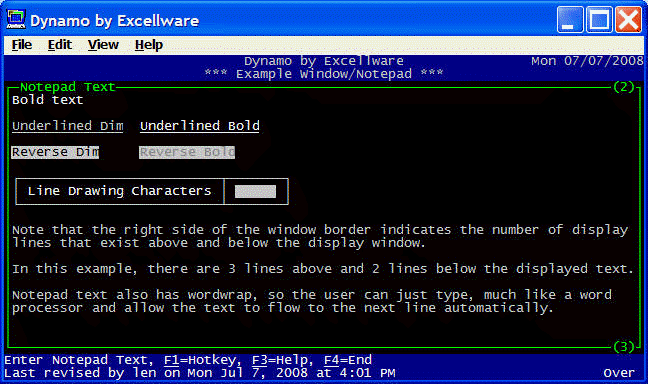Click the Underlined Dim text
The width and height of the screenshot is (648, 384).
68,126
